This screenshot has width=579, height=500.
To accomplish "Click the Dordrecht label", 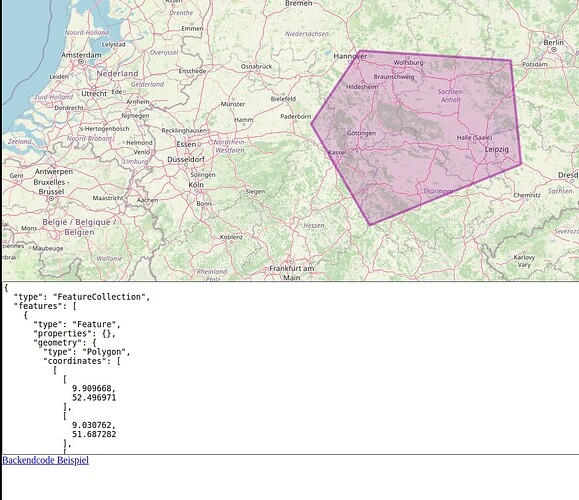I will click(69, 108).
